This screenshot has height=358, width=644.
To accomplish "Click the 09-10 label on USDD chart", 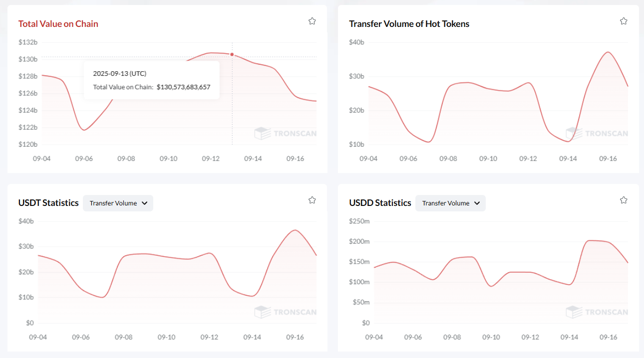I will (491, 337).
